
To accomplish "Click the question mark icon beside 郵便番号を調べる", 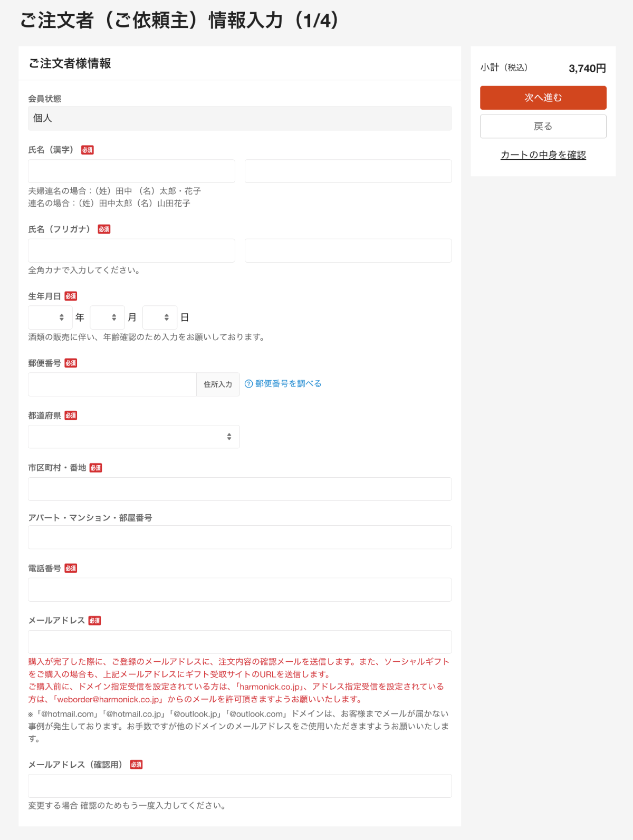I will 249,384.
